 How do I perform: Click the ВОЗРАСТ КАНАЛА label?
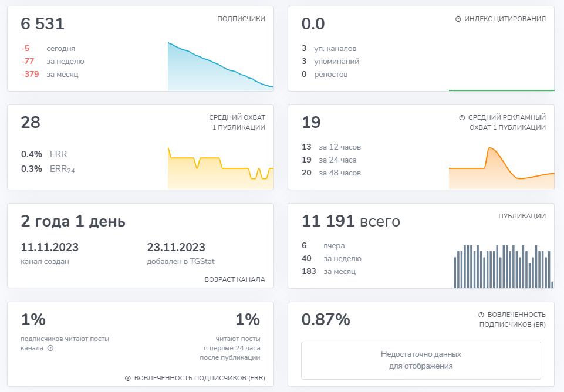click(x=235, y=279)
